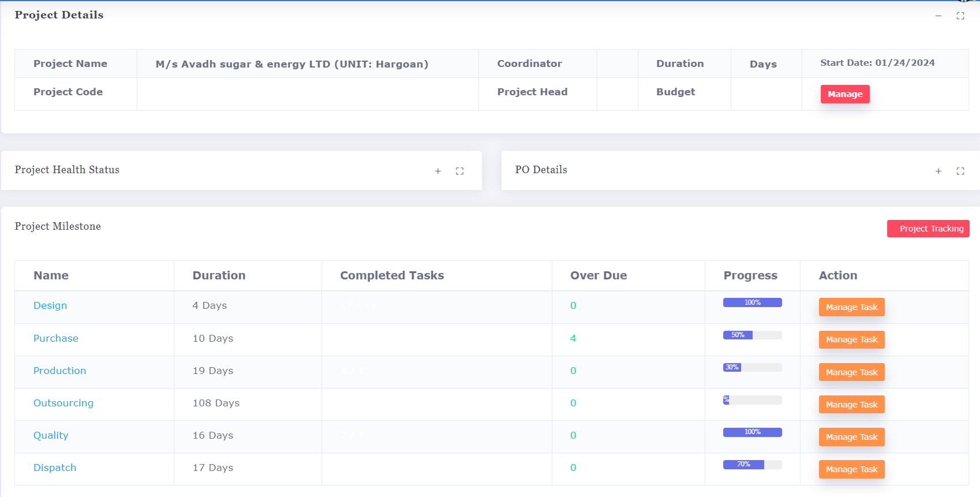The width and height of the screenshot is (980, 497).
Task: Open the Production milestone link
Action: tap(59, 371)
